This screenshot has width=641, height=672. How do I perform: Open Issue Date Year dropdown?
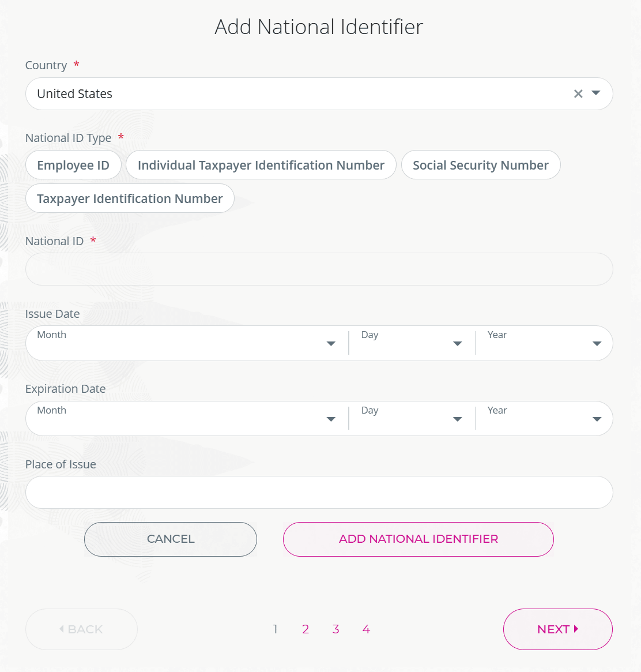pos(597,344)
